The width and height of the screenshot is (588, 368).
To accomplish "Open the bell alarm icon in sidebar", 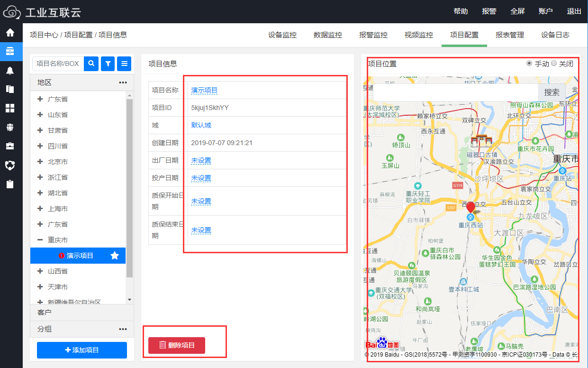I will click(10, 70).
